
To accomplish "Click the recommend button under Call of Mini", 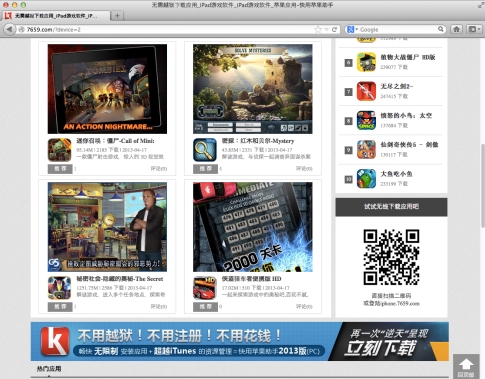I will [x=60, y=169].
